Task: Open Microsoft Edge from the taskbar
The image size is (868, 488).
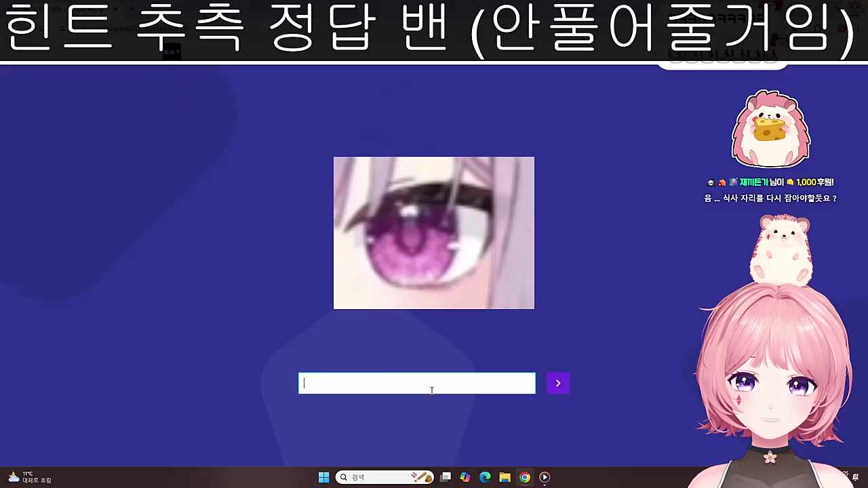Action: [485, 477]
